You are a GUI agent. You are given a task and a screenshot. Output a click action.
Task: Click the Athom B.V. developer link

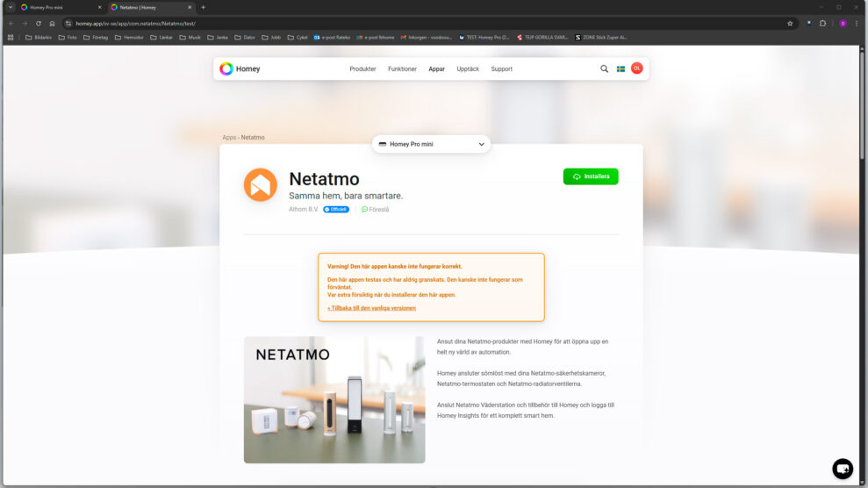click(304, 209)
